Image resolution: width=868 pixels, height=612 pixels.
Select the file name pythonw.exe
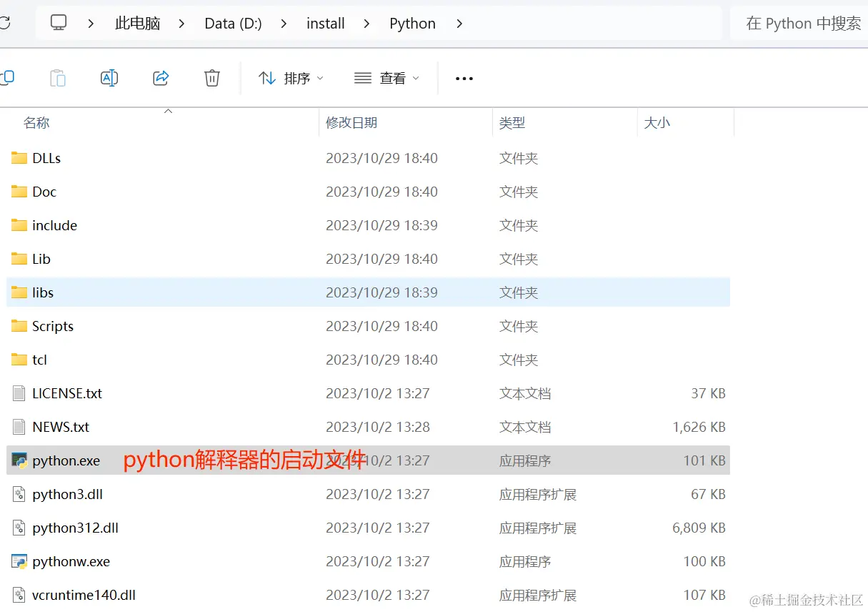click(71, 561)
